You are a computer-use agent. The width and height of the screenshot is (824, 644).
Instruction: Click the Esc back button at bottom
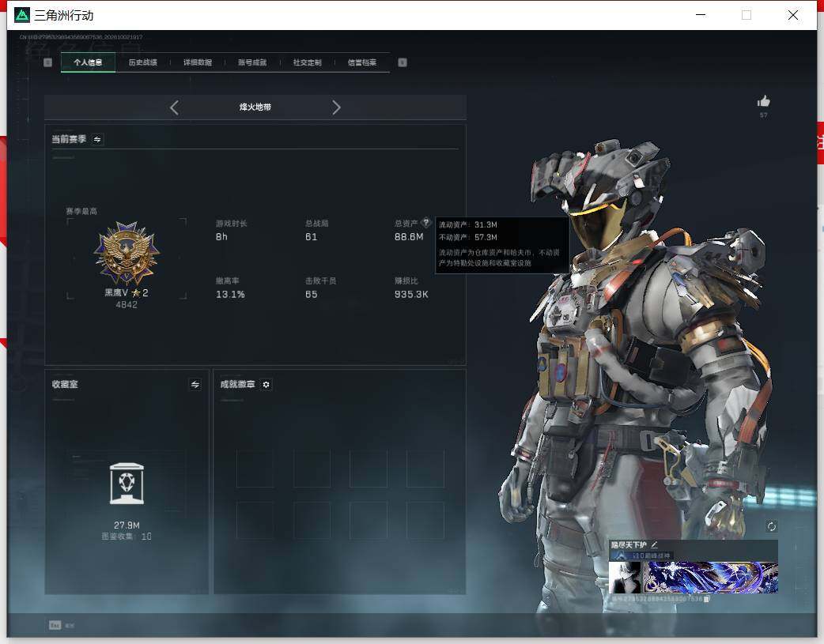tap(62, 625)
